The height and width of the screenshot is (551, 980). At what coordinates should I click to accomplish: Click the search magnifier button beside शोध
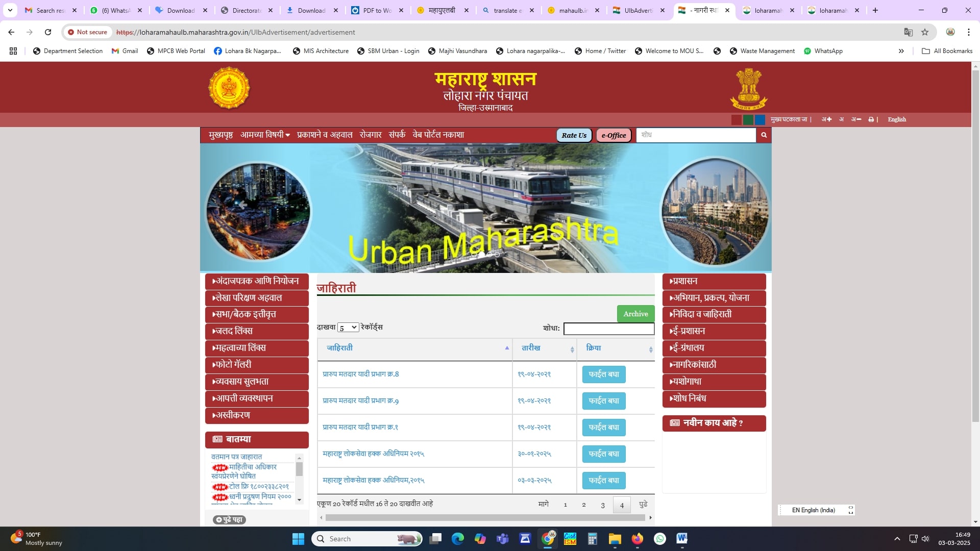click(764, 135)
